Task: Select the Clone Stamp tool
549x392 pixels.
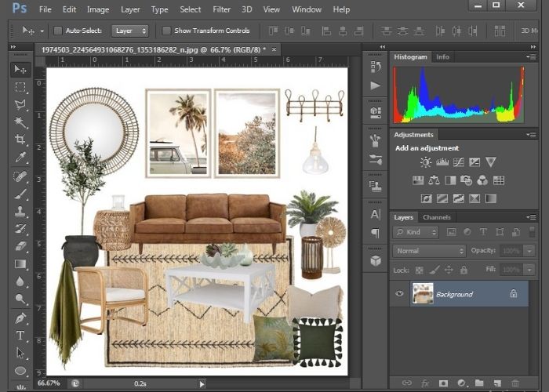Action: 20,212
